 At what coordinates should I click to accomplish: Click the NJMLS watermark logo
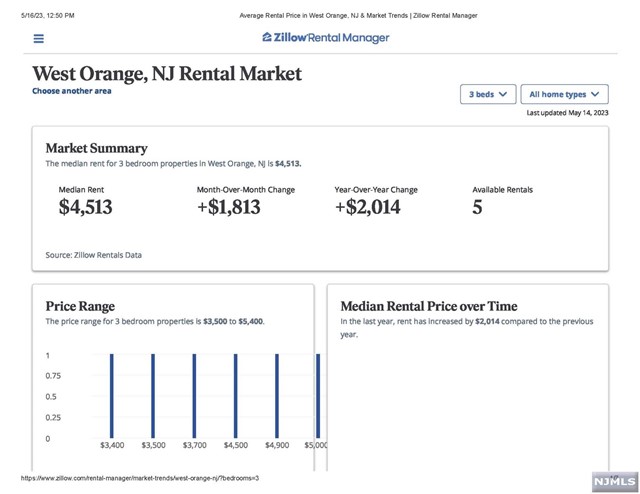click(x=612, y=481)
